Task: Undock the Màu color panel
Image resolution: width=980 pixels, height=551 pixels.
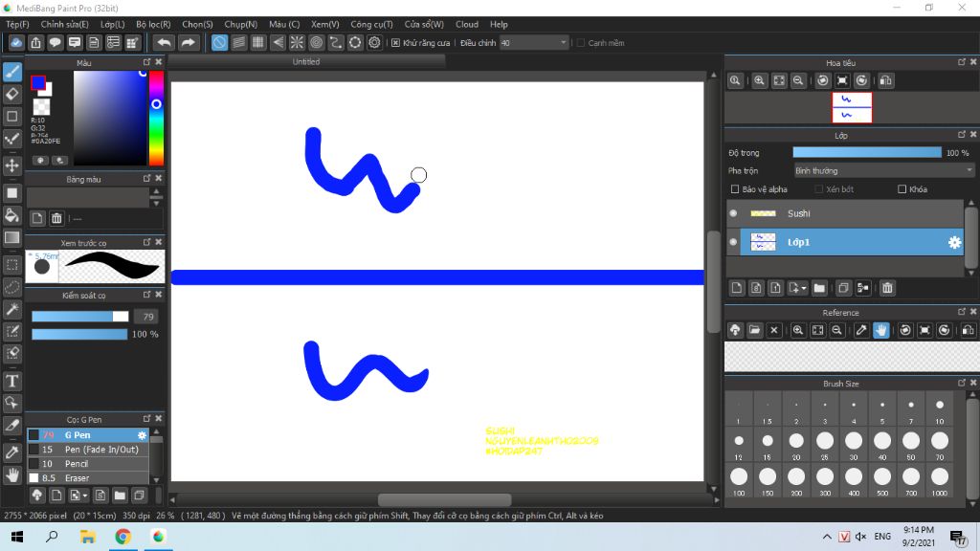Action: pos(146,62)
